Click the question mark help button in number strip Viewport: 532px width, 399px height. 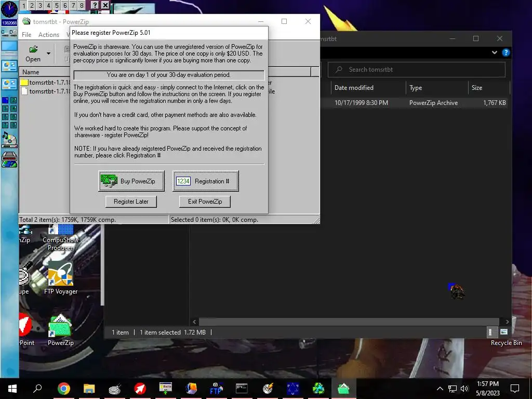tap(95, 5)
